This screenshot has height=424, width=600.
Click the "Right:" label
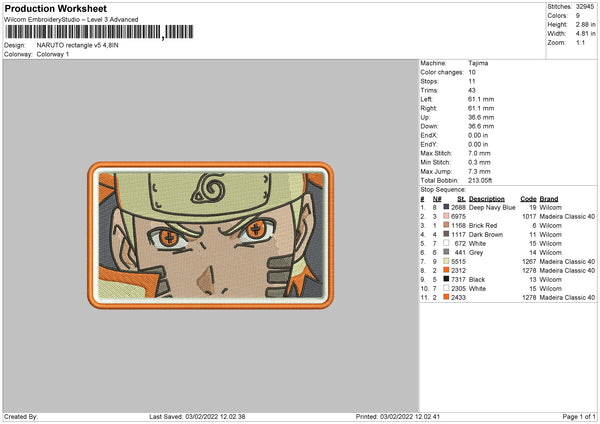click(428, 108)
